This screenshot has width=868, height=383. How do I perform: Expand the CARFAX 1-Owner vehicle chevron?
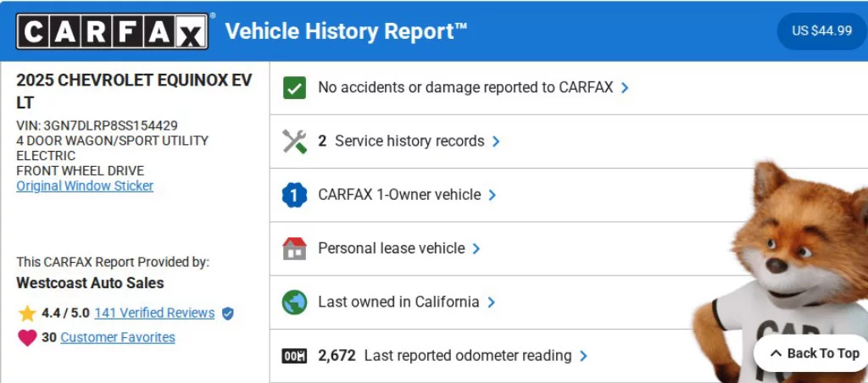(x=492, y=195)
